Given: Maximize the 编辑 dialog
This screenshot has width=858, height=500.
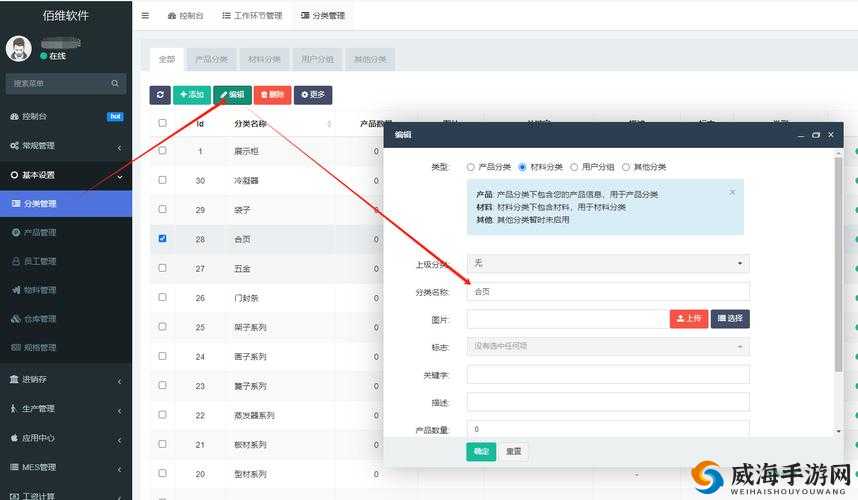Looking at the screenshot, I should tap(816, 135).
